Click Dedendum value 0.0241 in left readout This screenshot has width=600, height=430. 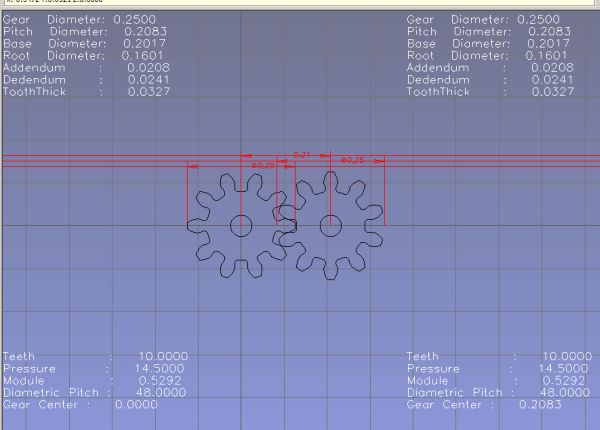tap(148, 80)
